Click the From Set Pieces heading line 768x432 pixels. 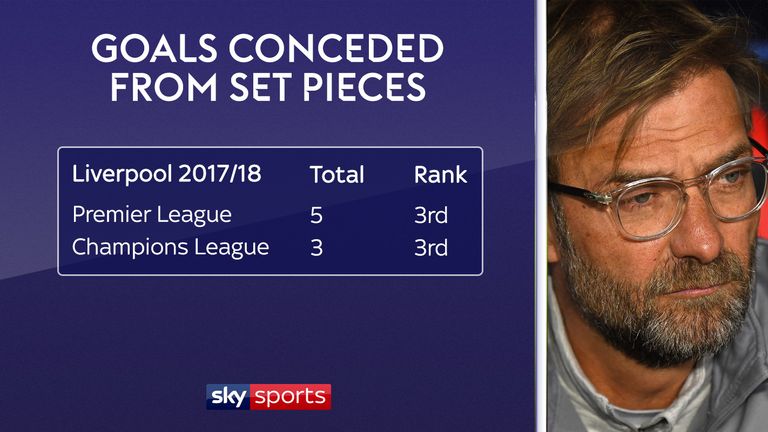tap(268, 87)
